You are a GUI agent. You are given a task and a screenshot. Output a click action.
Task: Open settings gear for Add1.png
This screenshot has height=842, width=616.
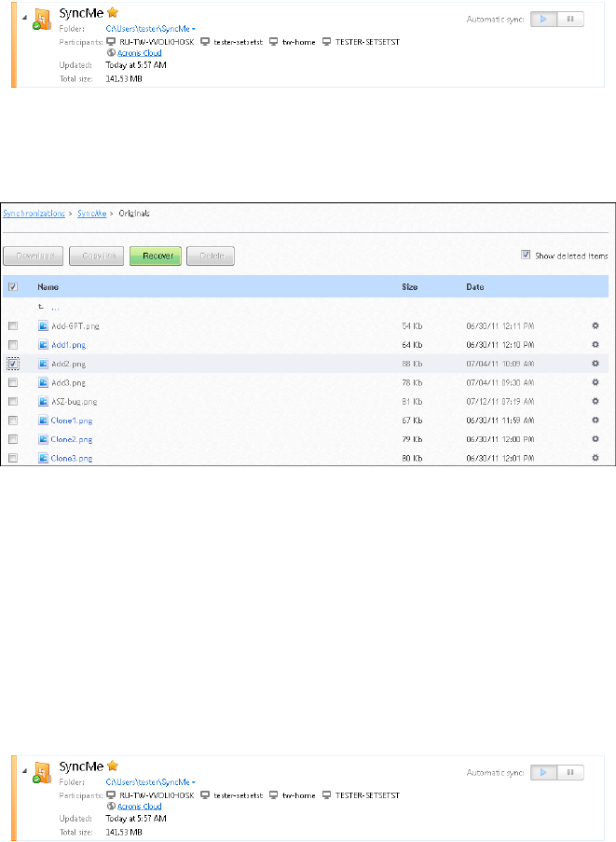click(595, 344)
